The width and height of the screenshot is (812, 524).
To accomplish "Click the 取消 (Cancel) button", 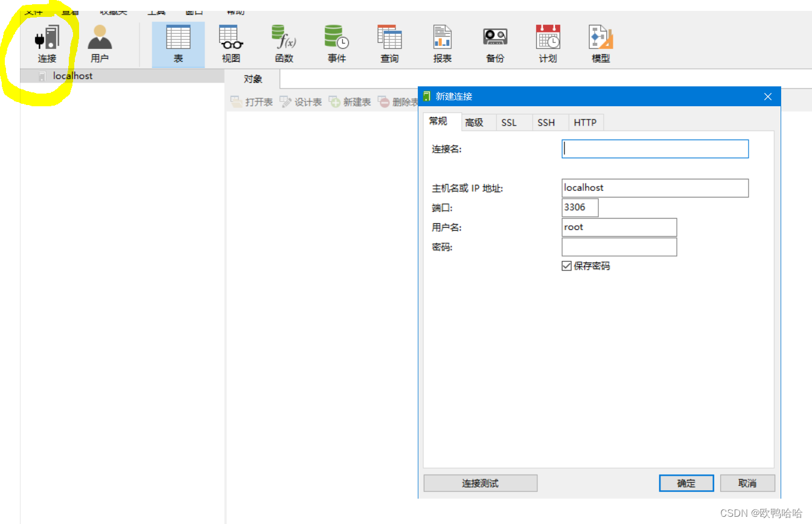I will click(x=747, y=484).
